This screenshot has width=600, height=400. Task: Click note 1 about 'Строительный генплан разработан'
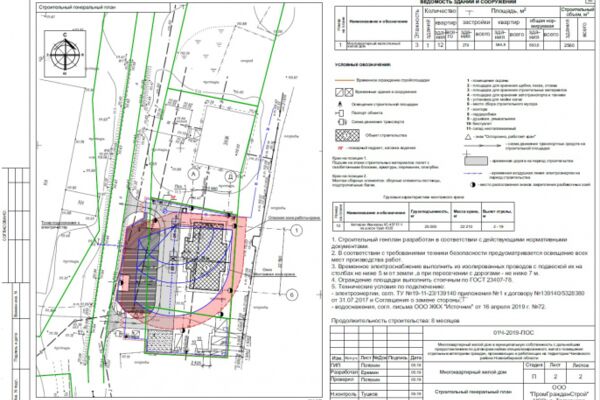[449, 243]
